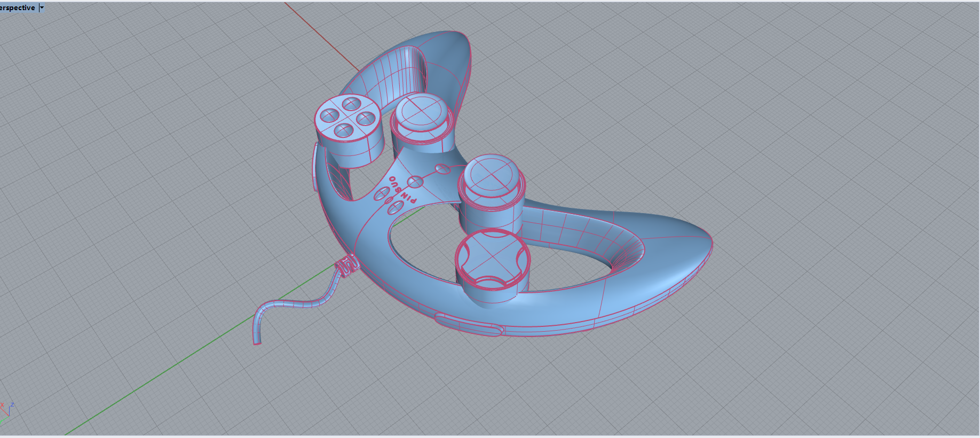Click the world axis icon in the corner
This screenshot has height=438, width=980.
(x=7, y=409)
